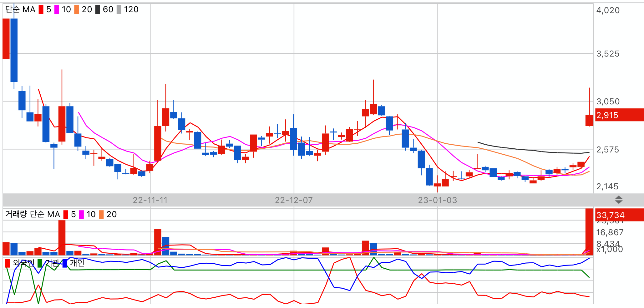Click the x1,000 volume unit label
This screenshot has width=644, height=308.
coord(610,249)
